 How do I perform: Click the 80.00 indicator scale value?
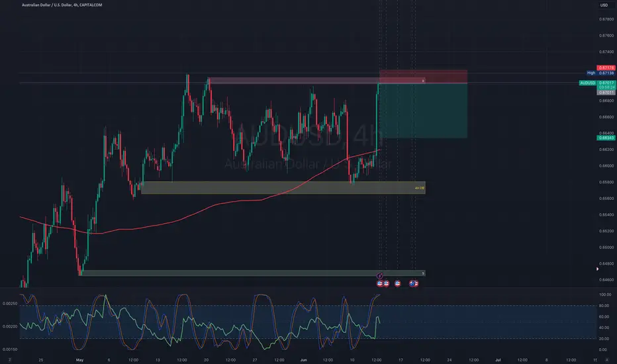click(604, 305)
